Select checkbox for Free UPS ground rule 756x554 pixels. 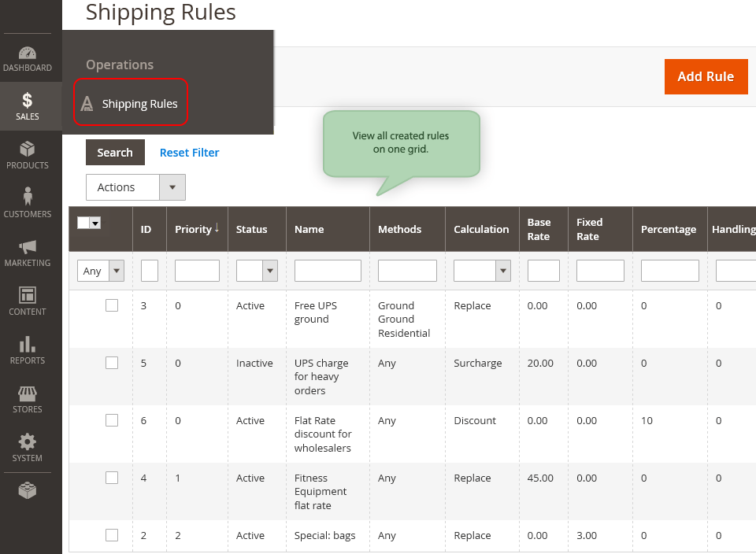[x=112, y=305]
